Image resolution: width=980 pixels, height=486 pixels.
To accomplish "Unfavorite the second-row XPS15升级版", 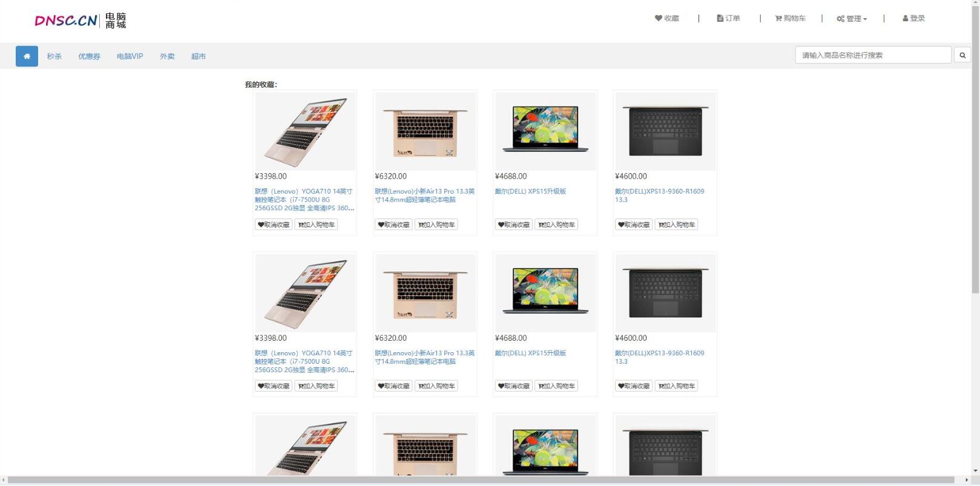I will [514, 386].
